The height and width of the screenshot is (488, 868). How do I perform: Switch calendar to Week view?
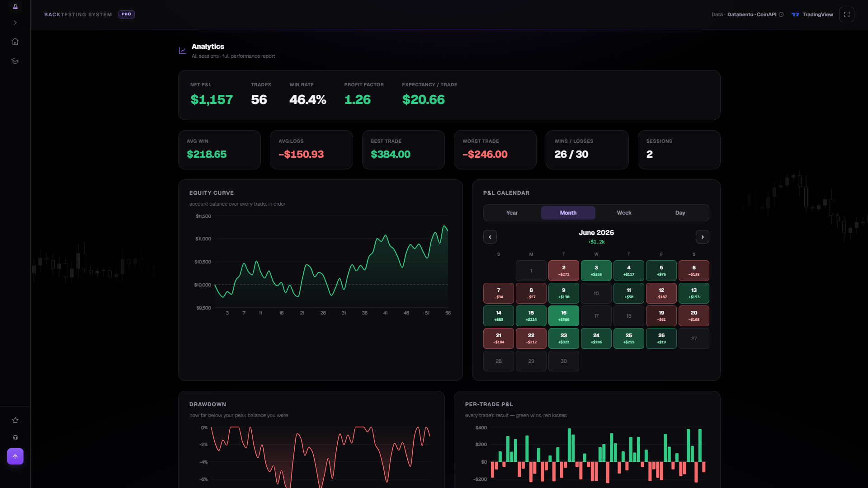pos(624,213)
